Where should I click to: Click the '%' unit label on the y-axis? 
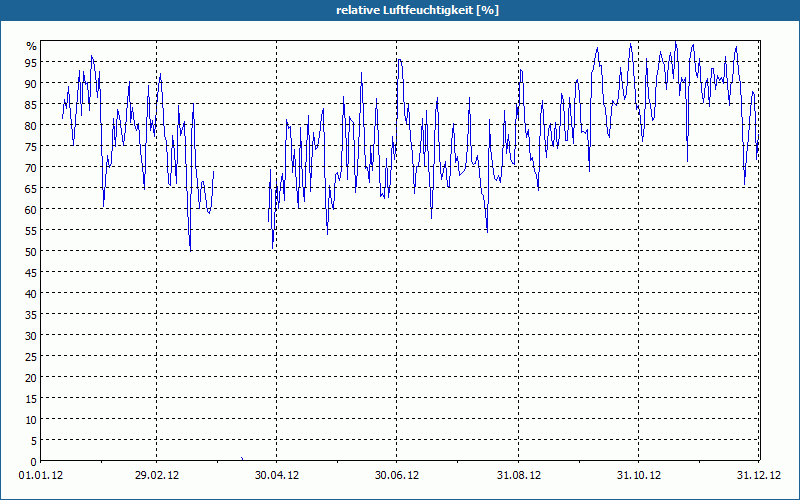pyautogui.click(x=32, y=46)
